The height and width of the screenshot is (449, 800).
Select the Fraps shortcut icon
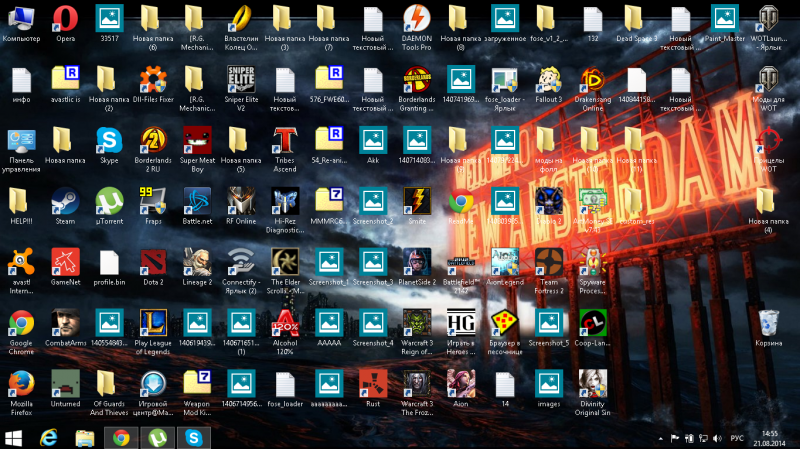[x=153, y=201]
